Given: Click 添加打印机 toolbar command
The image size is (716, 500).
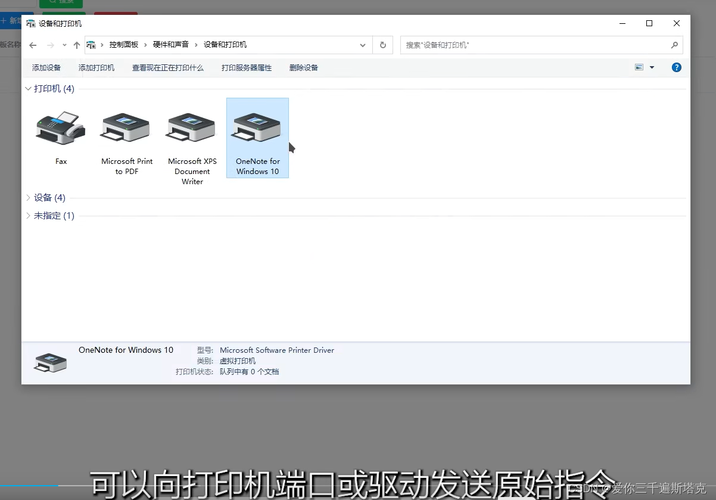Looking at the screenshot, I should [x=96, y=68].
